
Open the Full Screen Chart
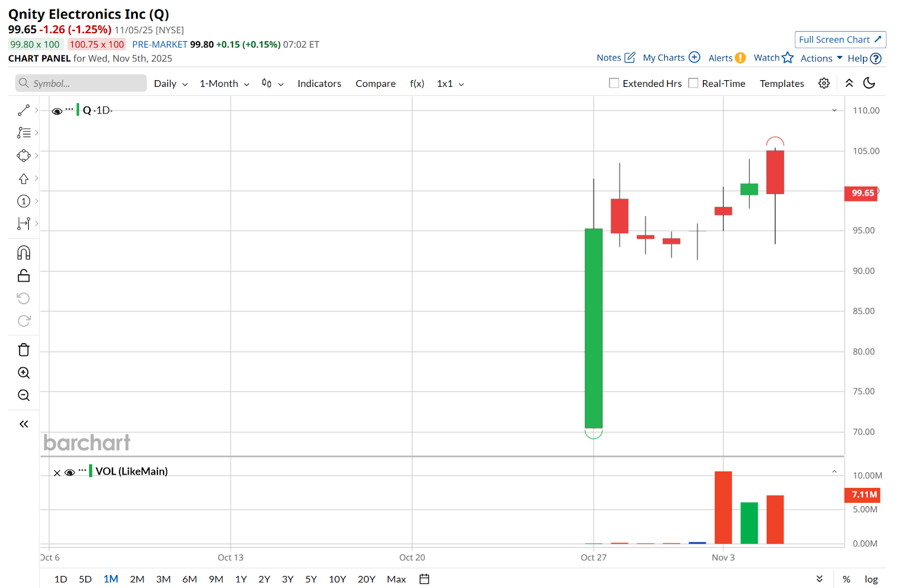click(x=840, y=40)
